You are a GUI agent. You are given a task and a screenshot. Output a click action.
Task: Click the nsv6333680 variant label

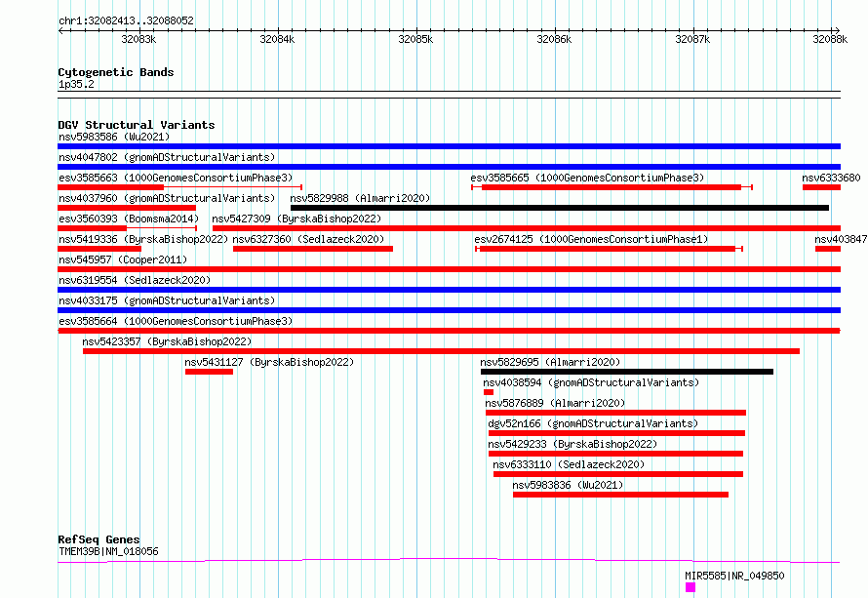click(831, 178)
